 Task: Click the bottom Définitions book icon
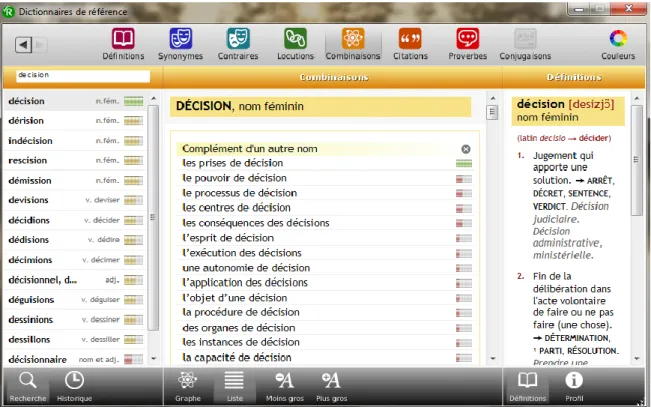[x=528, y=380]
